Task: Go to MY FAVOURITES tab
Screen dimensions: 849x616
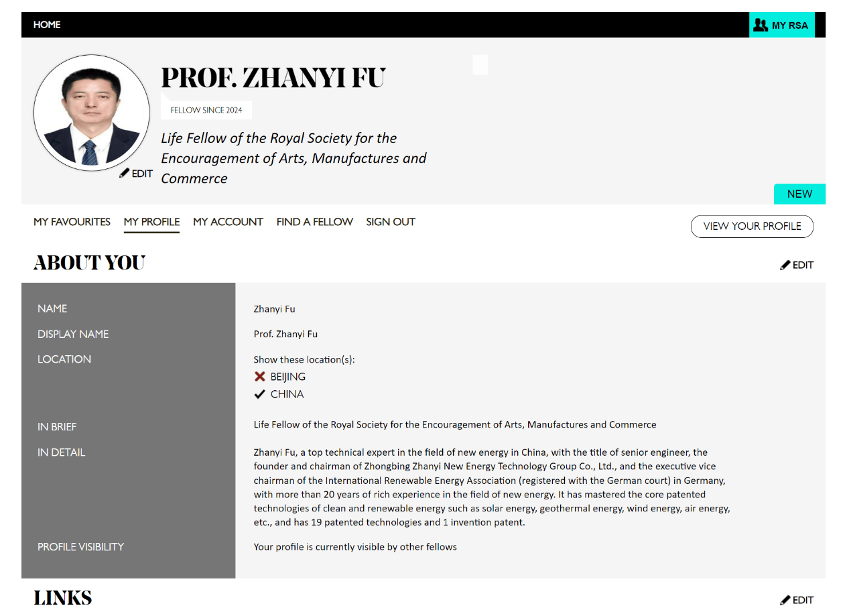Action: point(72,222)
